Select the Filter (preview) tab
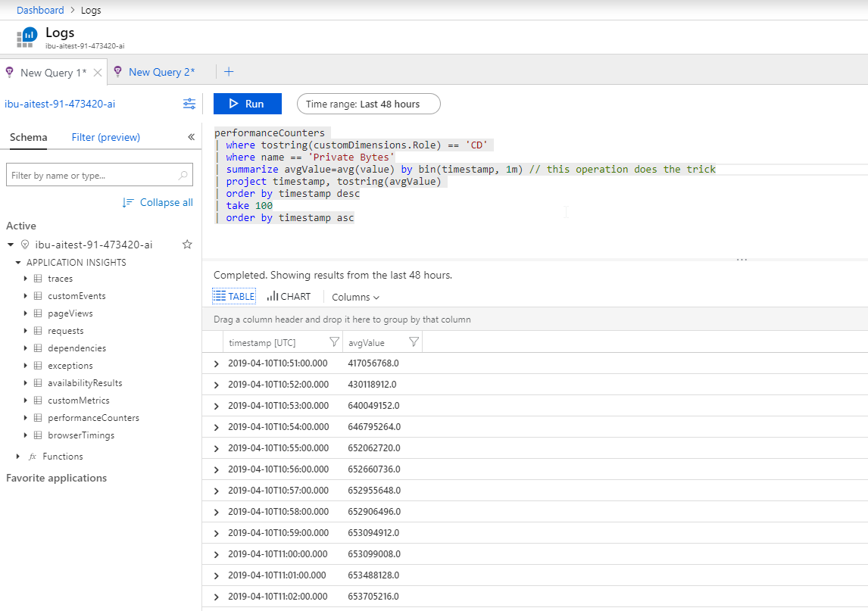 106,137
